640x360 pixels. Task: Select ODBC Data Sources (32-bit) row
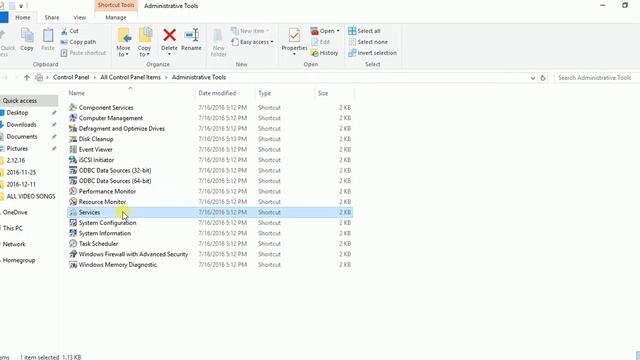click(x=210, y=170)
